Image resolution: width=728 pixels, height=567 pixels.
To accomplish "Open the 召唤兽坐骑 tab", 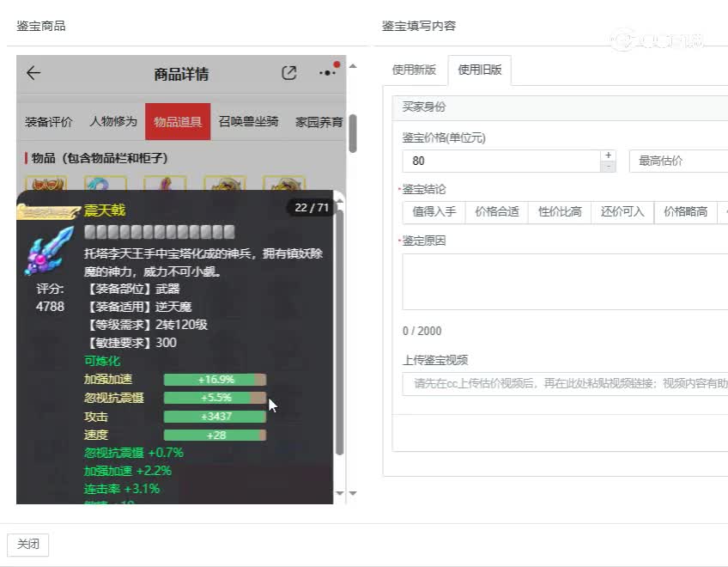I will pos(249,122).
